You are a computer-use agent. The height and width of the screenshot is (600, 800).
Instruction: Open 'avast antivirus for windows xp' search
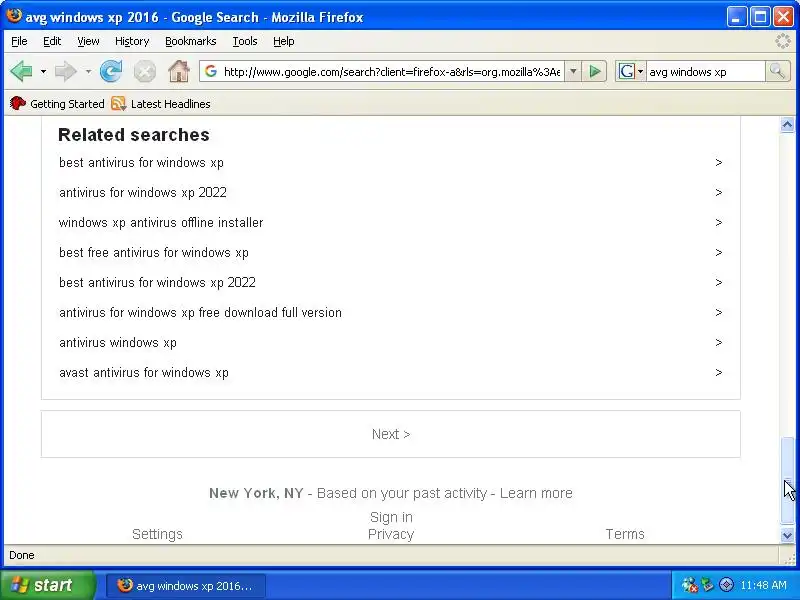[x=144, y=372]
